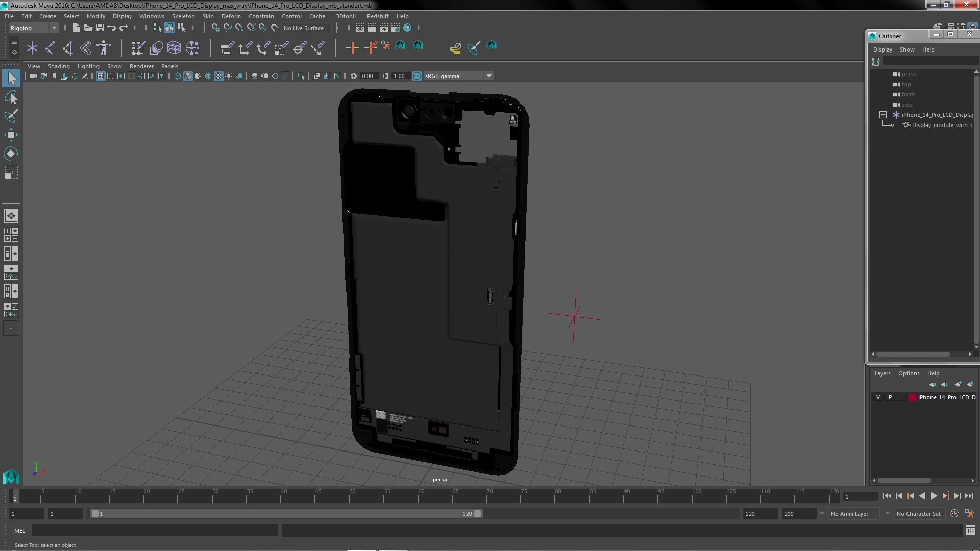The image size is (980, 551).
Task: Toggle snap to curves
Action: [x=228, y=28]
